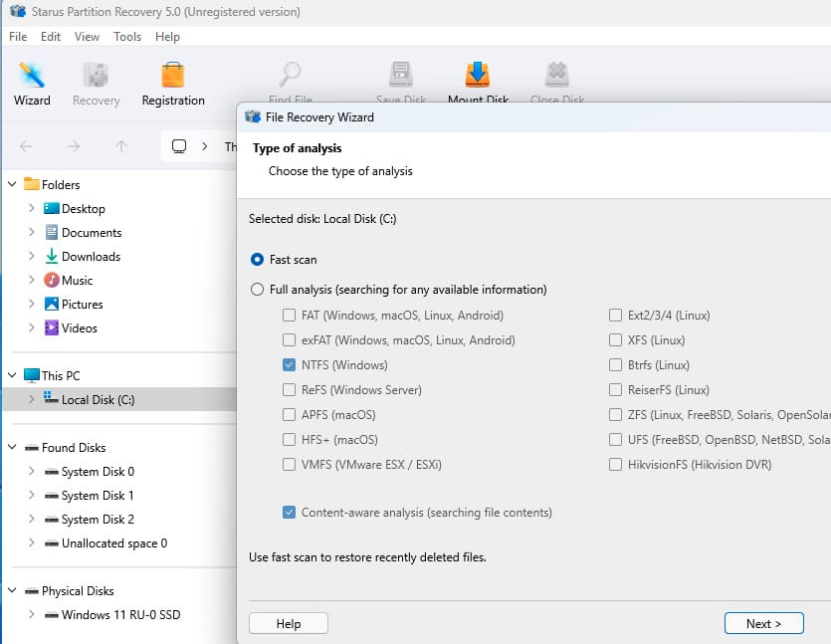The height and width of the screenshot is (644, 831).
Task: Check the Btrfs (Linux) box
Action: 615,364
